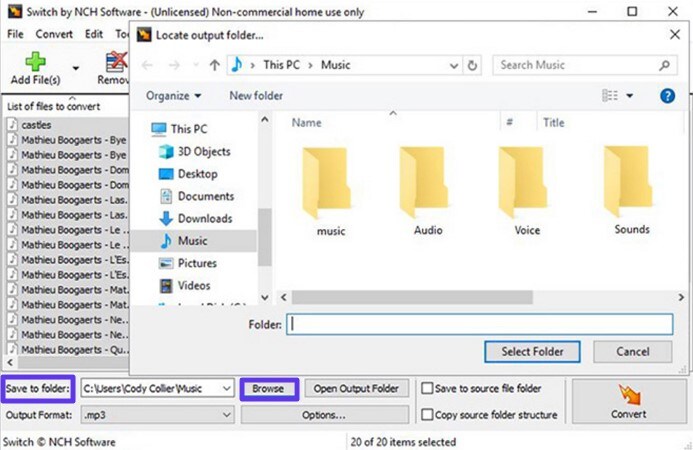Select Music in navigation tree
The width and height of the screenshot is (693, 450).
[192, 240]
